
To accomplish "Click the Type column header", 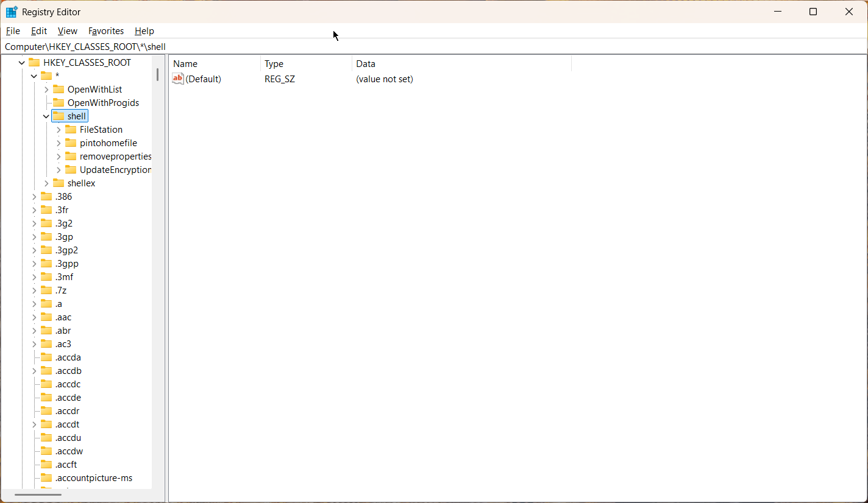I will (307, 63).
